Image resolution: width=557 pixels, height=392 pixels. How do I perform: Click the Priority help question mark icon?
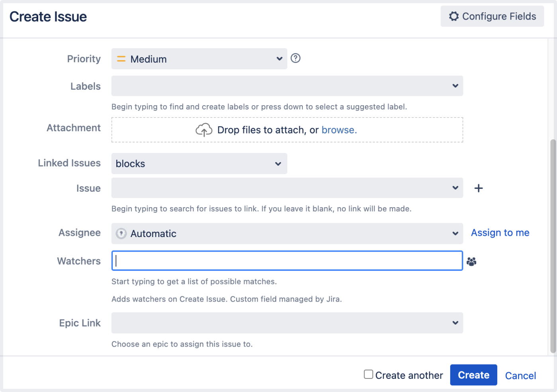click(295, 58)
